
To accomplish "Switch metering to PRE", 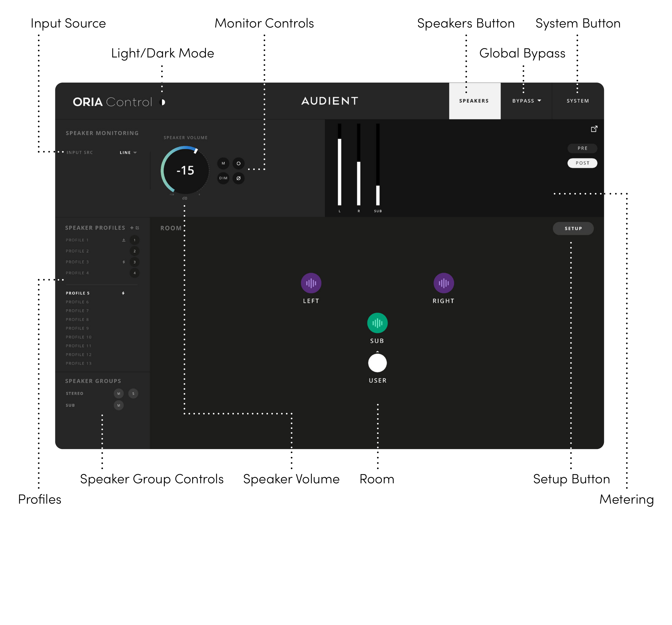I will click(582, 148).
